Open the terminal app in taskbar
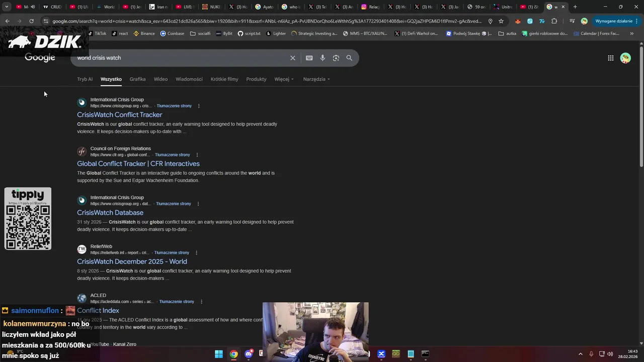This screenshot has height=362, width=644. click(425, 354)
